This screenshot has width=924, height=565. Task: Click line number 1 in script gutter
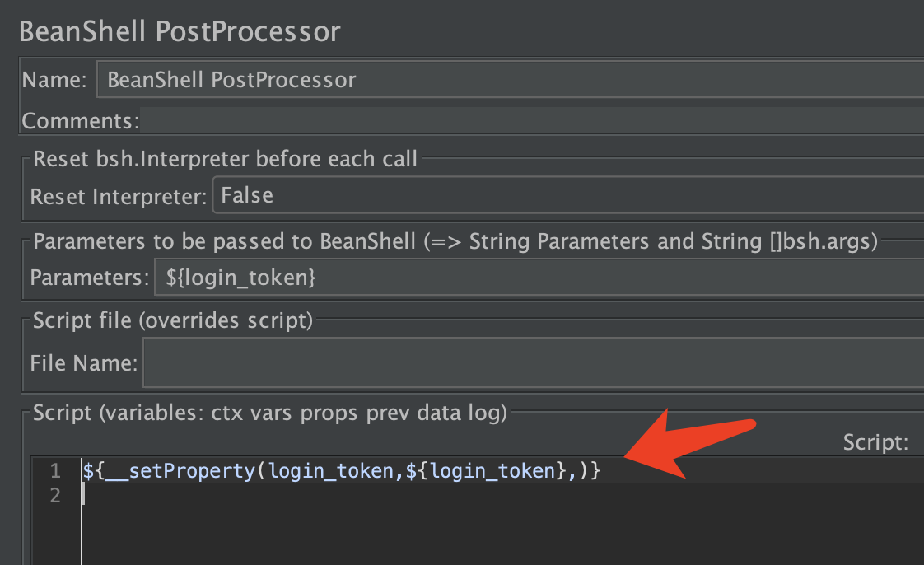(x=55, y=471)
